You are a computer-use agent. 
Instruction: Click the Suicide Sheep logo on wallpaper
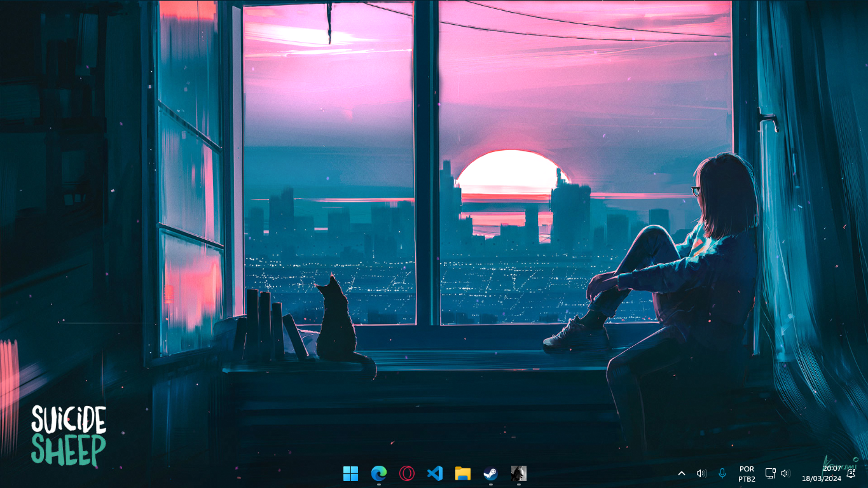coord(69,435)
